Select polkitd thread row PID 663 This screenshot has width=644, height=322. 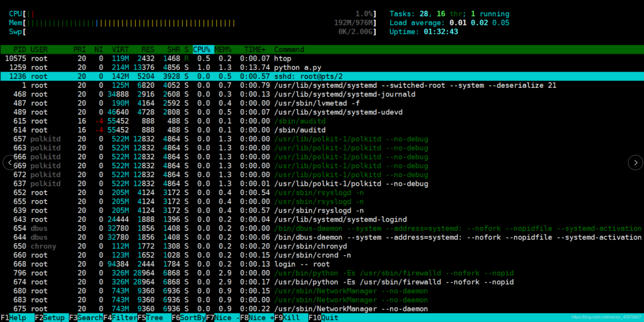pos(322,148)
